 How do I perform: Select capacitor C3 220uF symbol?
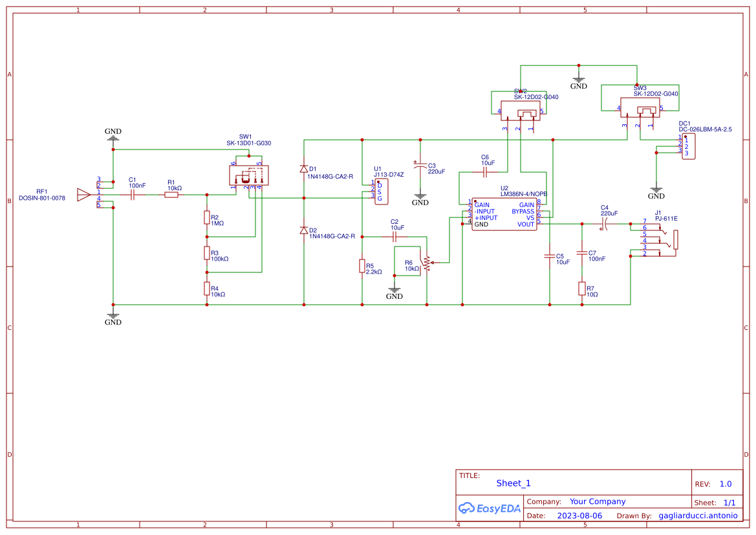pos(420,166)
